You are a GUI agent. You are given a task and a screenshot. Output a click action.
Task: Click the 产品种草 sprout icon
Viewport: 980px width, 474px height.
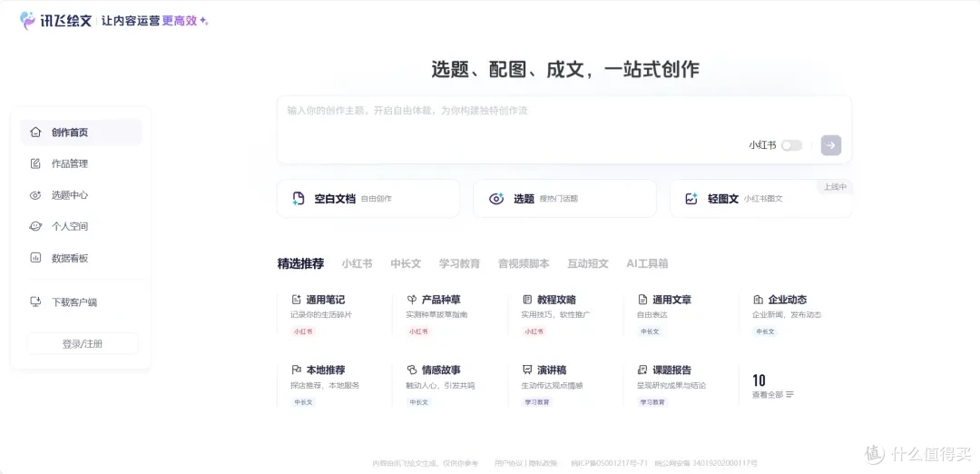(x=412, y=300)
